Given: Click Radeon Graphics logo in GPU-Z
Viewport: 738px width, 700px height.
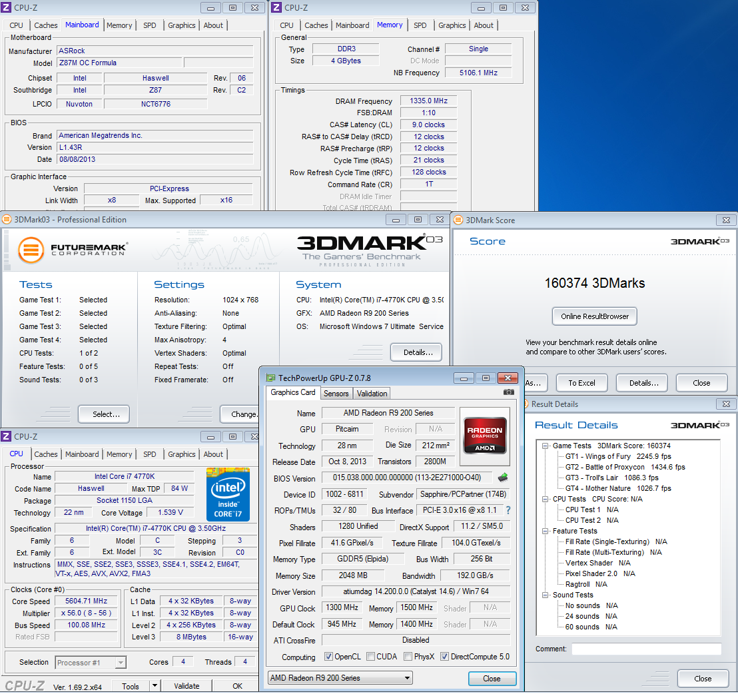Looking at the screenshot, I should click(485, 435).
